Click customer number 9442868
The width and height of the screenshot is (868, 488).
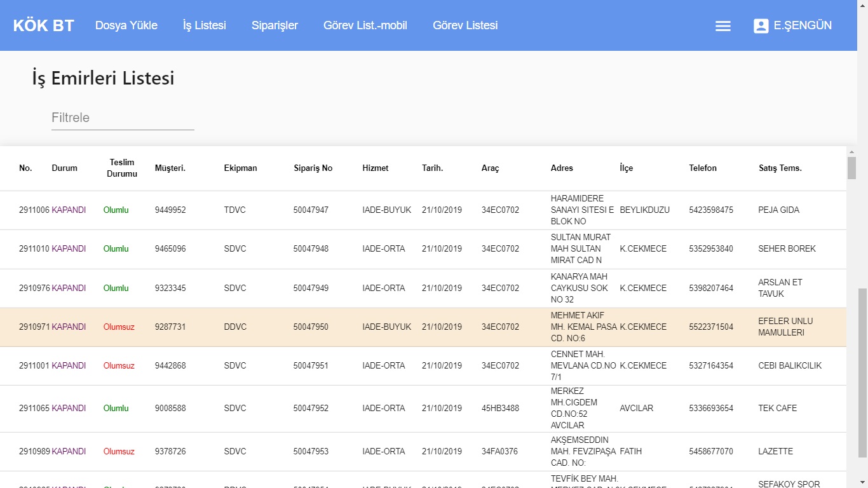click(170, 366)
